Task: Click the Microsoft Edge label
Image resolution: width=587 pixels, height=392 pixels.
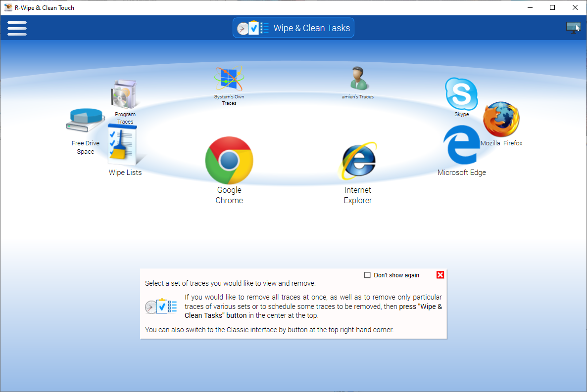Action: 462,173
